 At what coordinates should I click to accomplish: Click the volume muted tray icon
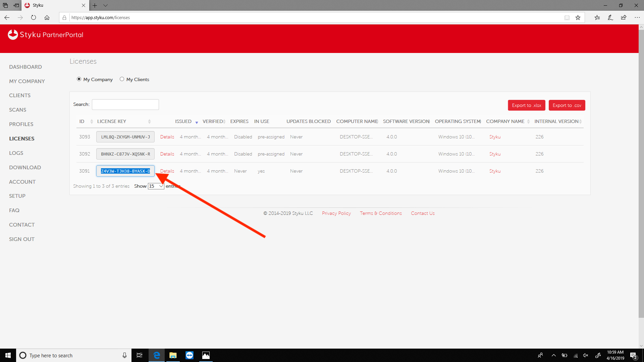tap(586, 355)
